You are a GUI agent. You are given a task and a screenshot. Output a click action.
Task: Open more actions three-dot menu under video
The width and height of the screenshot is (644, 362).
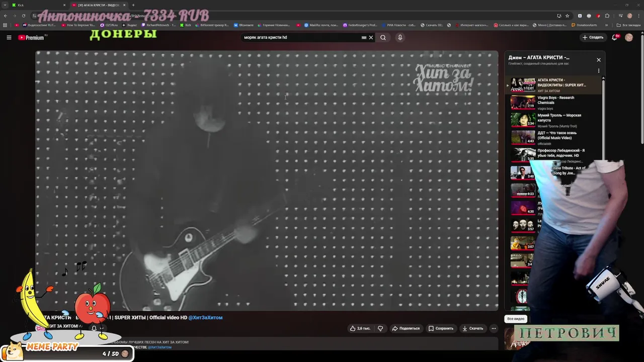pos(494,328)
